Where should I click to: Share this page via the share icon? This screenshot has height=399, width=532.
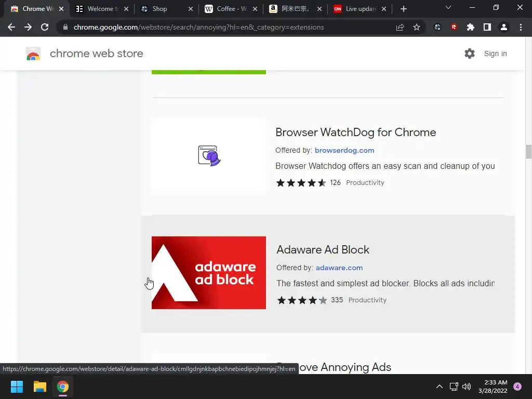click(x=400, y=27)
